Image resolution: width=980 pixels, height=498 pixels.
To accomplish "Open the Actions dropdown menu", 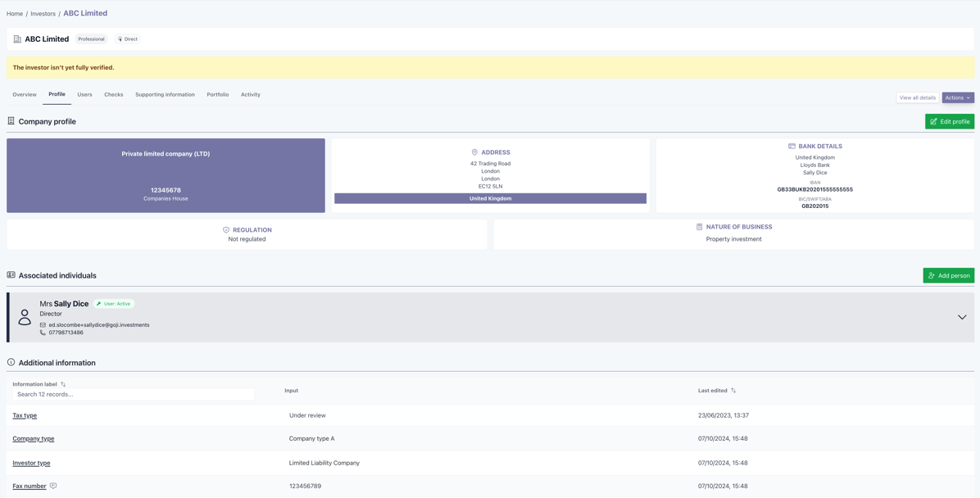I will (957, 97).
